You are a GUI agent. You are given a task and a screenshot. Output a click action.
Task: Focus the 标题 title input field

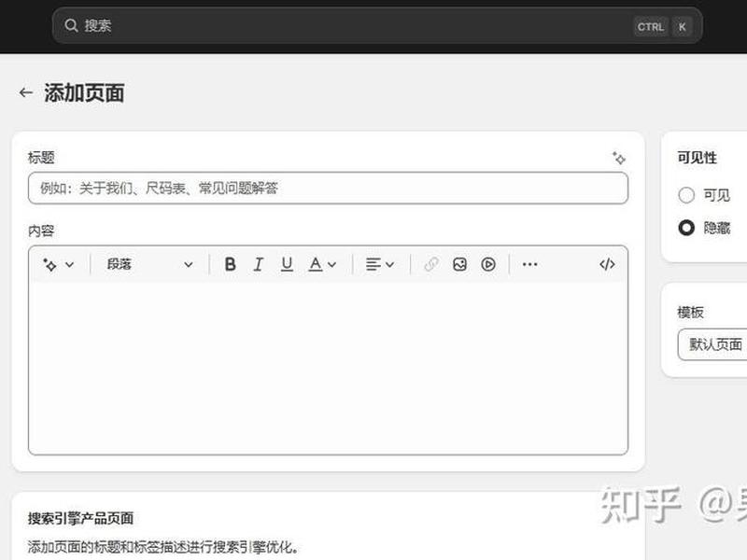point(328,189)
